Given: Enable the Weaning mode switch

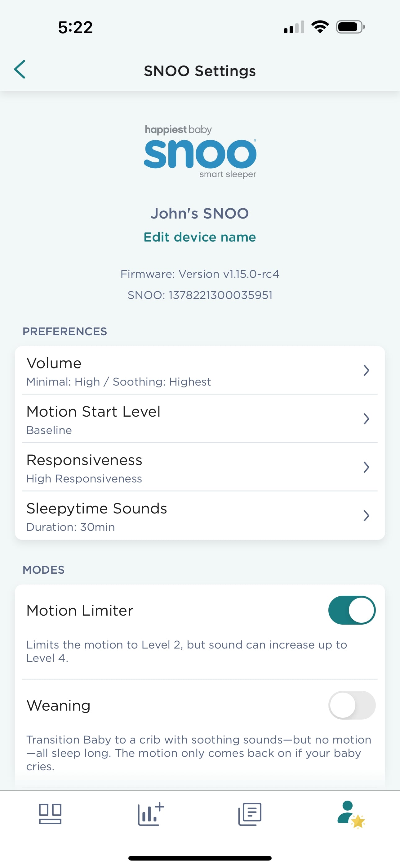Looking at the screenshot, I should point(352,705).
